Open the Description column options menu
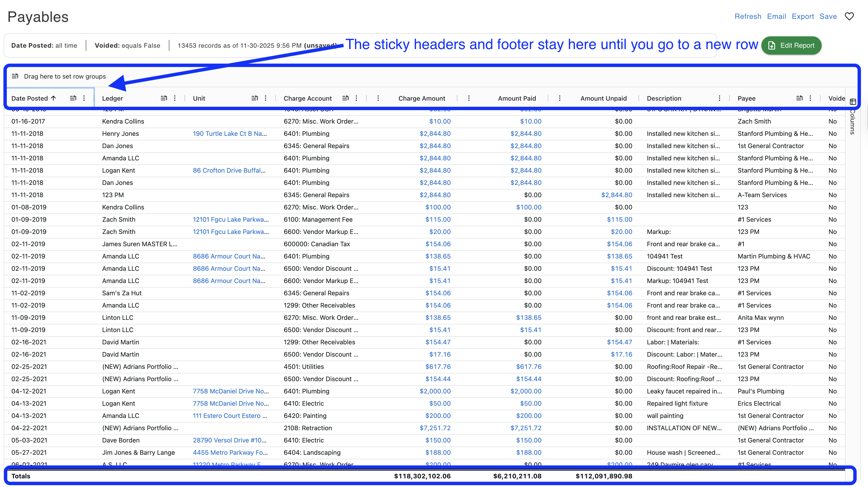This screenshot has height=487, width=868. coord(719,98)
